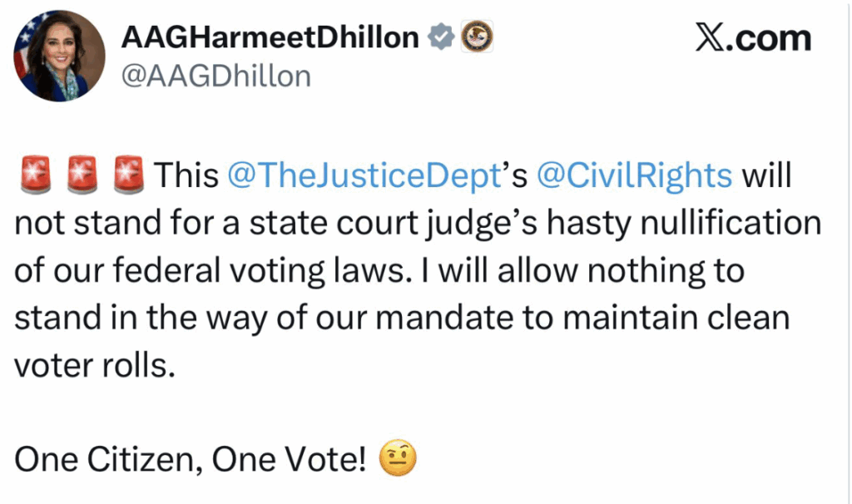Open Harmeet Dhillon's profile photo
Image resolution: width=852 pixels, height=504 pixels.
coord(59,56)
